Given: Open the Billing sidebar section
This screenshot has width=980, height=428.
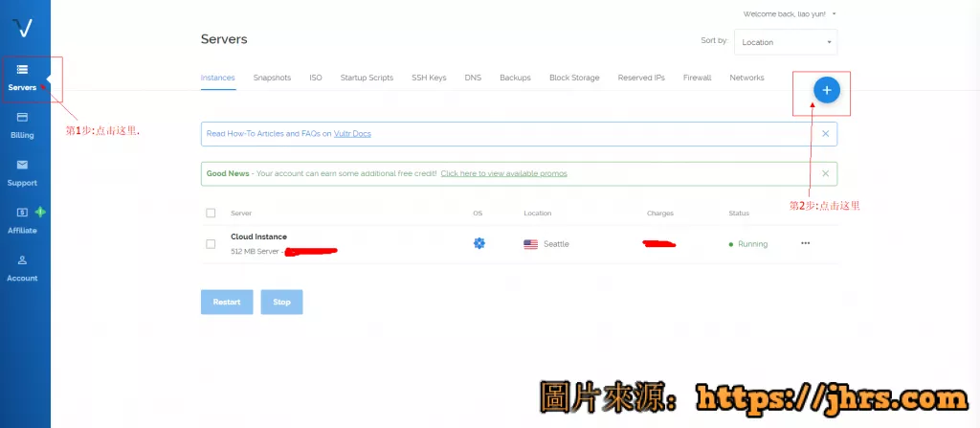Looking at the screenshot, I should [x=23, y=125].
